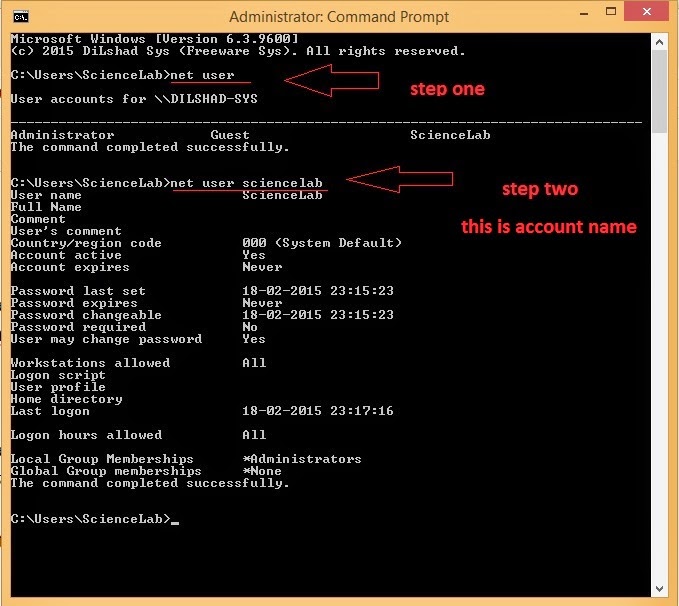Image resolution: width=679 pixels, height=606 pixels.
Task: Click the 'Country/region code' label
Action: click(86, 243)
